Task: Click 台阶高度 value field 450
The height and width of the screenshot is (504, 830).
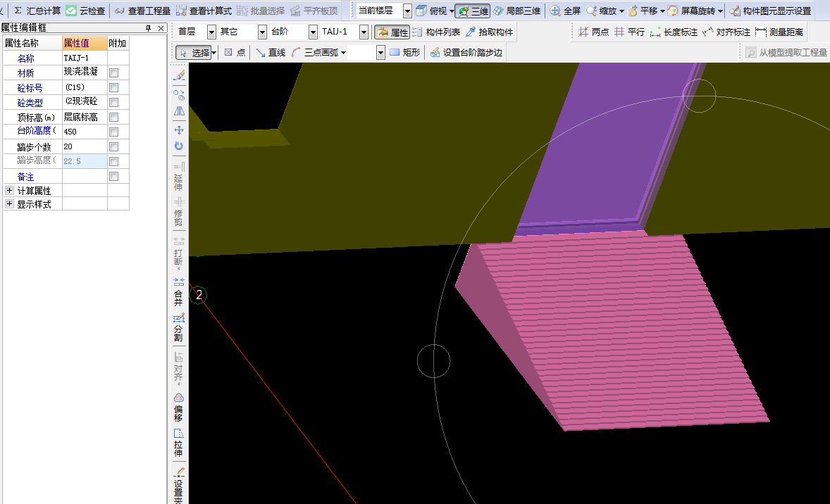Action: pyautogui.click(x=85, y=132)
